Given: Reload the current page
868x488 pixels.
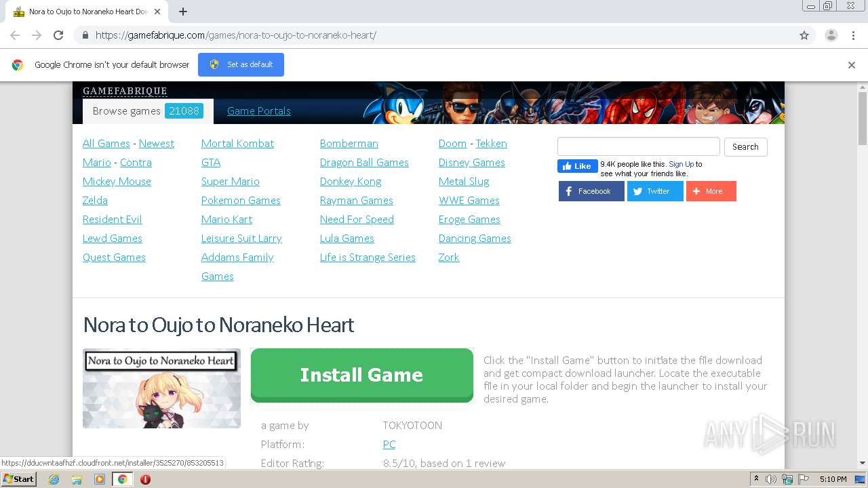Looking at the screenshot, I should point(58,35).
